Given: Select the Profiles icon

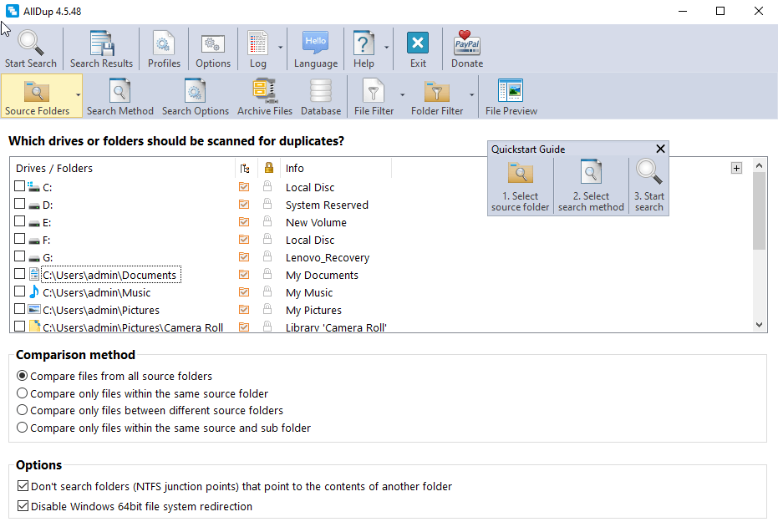Looking at the screenshot, I should (x=163, y=42).
